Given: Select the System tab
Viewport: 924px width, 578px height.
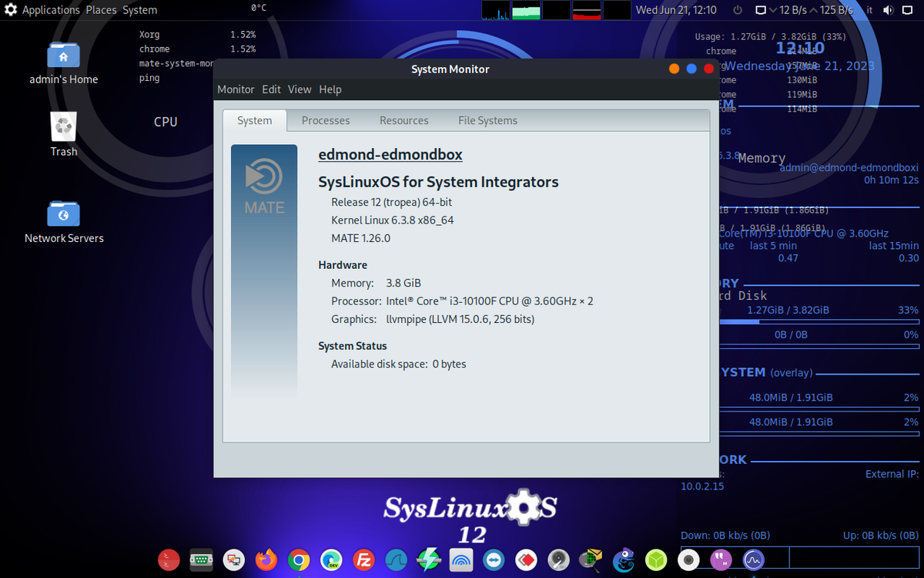Looking at the screenshot, I should (255, 120).
